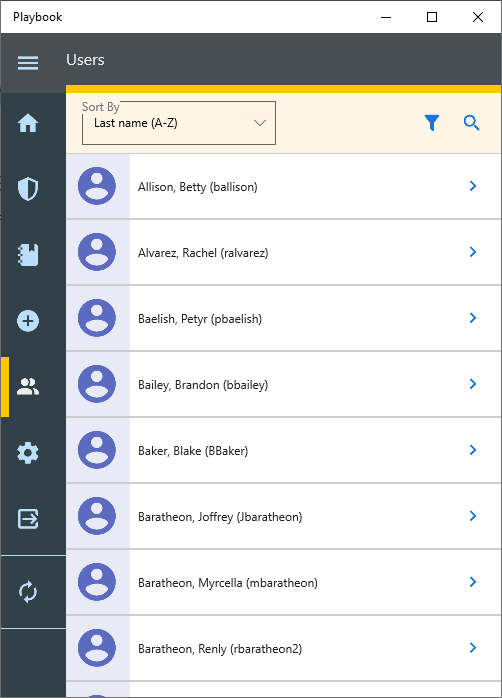
Task: Expand Allison, Betty row chevron
Action: pos(473,186)
